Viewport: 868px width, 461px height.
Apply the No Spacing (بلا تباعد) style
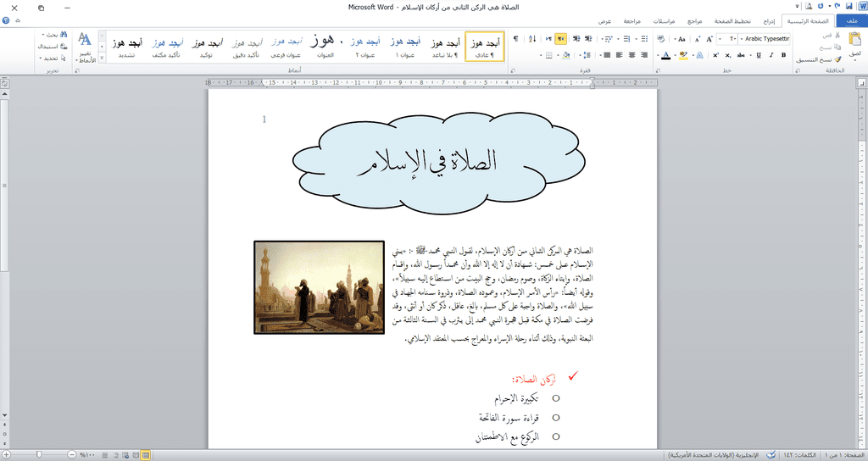tap(445, 47)
